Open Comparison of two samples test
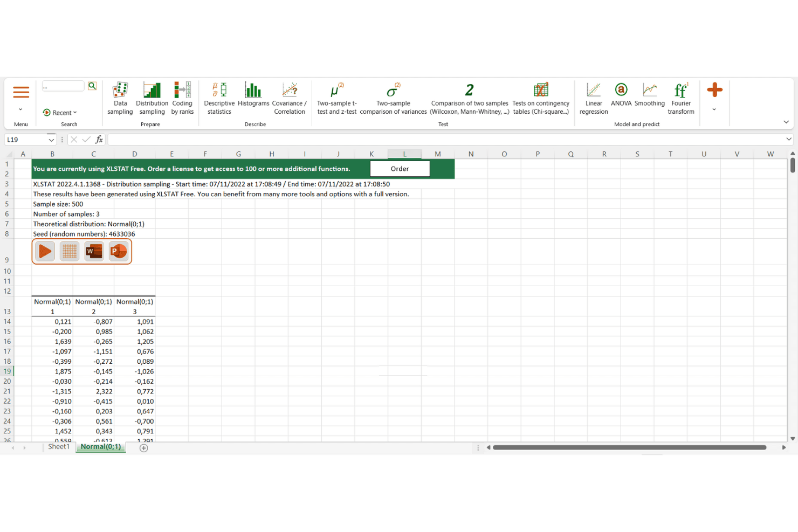The width and height of the screenshot is (798, 532). (x=470, y=98)
